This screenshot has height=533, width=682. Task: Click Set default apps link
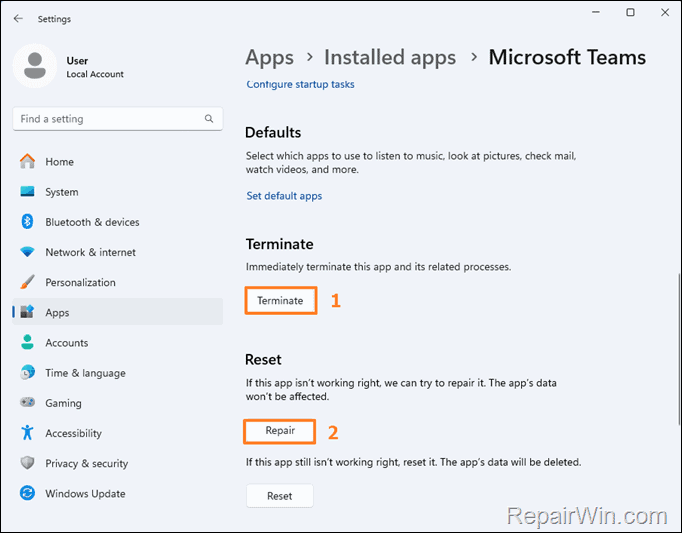point(284,196)
